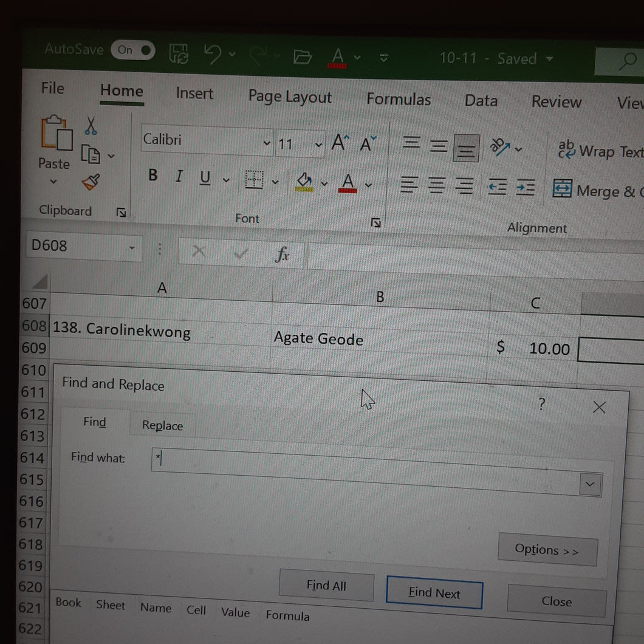644x644 pixels.
Task: Open the Page Layout ribbon tab
Action: [x=290, y=97]
